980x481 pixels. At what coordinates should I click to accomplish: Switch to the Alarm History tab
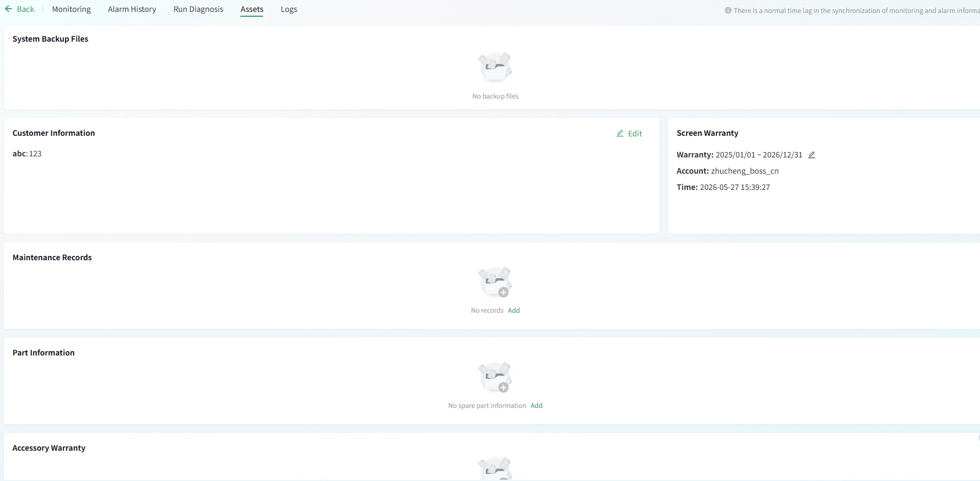(x=132, y=9)
